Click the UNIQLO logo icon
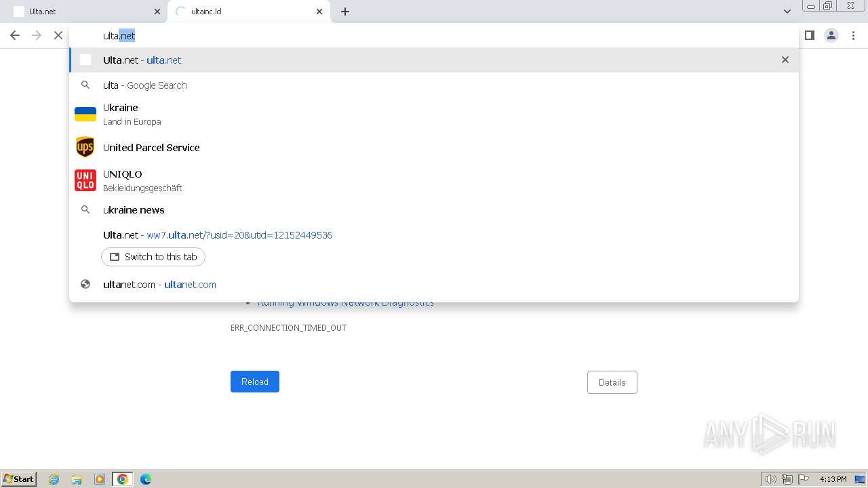The image size is (868, 488). [x=85, y=180]
